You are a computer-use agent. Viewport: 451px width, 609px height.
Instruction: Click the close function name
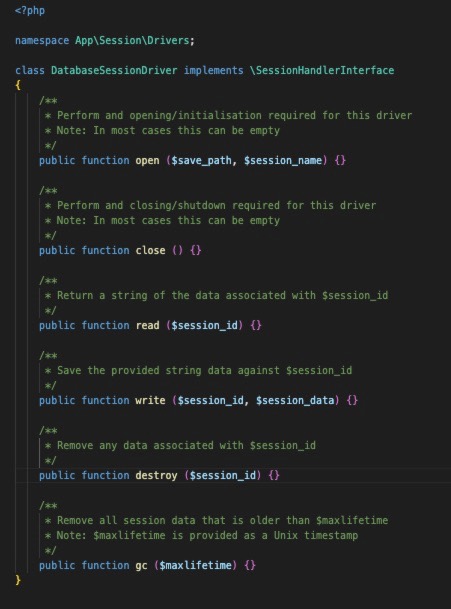(150, 251)
